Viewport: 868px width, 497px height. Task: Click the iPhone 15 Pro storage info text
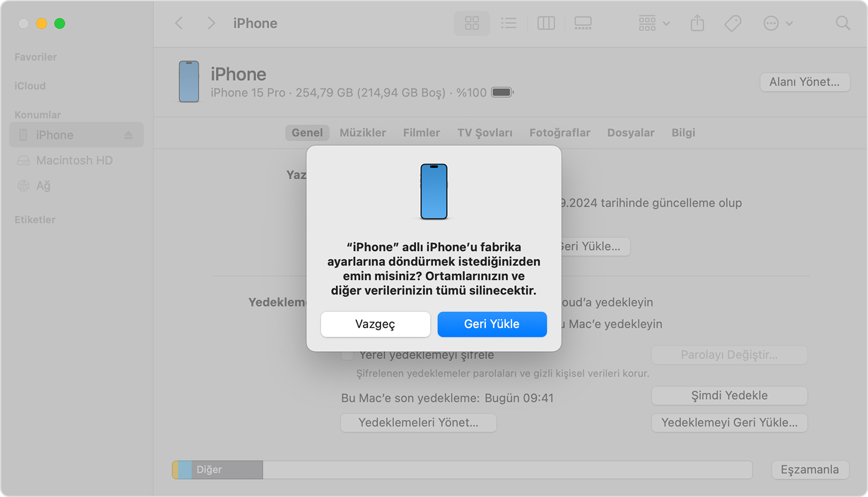[349, 93]
